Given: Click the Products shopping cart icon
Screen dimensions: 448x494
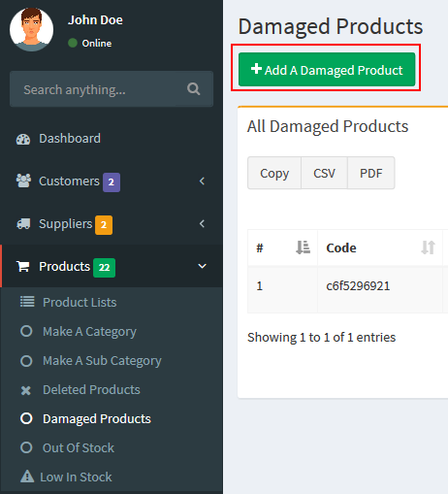Looking at the screenshot, I should [23, 266].
